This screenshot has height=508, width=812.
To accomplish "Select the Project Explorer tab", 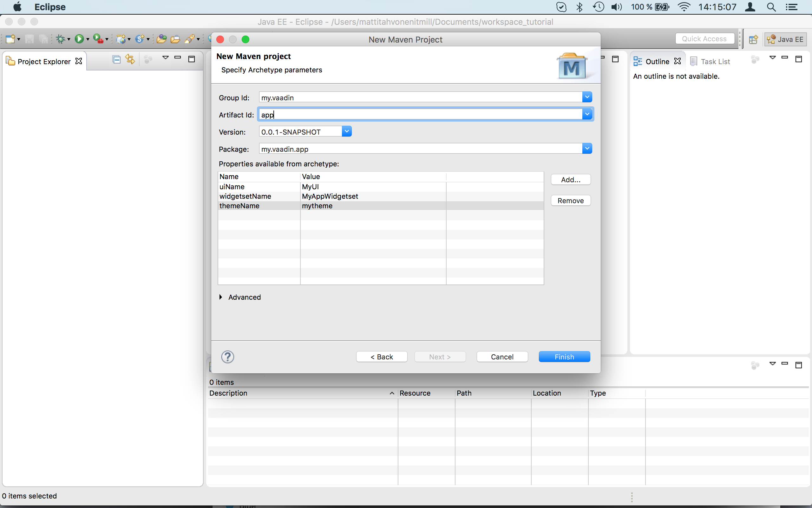I will (44, 62).
